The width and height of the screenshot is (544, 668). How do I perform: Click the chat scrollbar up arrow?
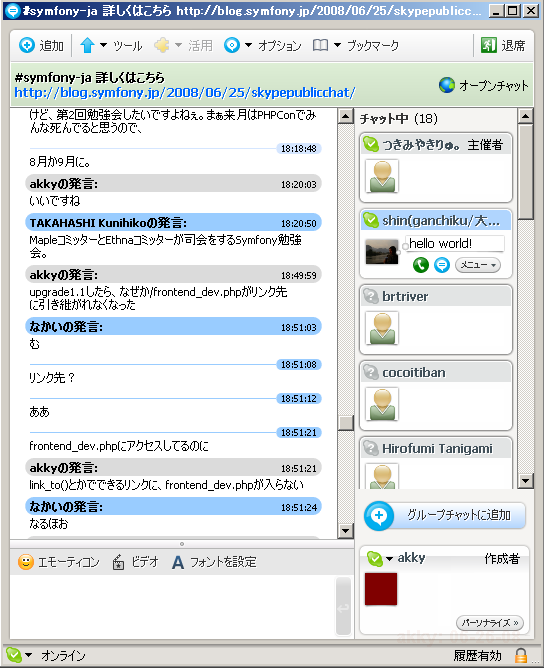coord(345,116)
